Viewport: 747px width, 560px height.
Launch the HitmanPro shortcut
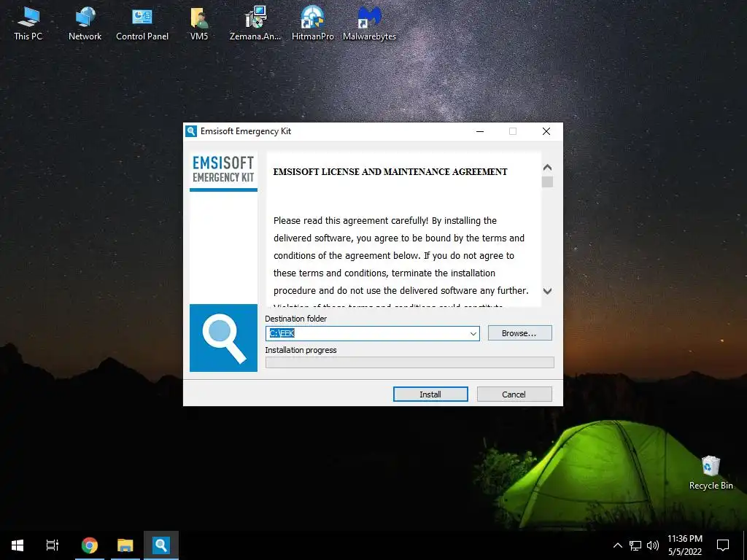tap(312, 24)
